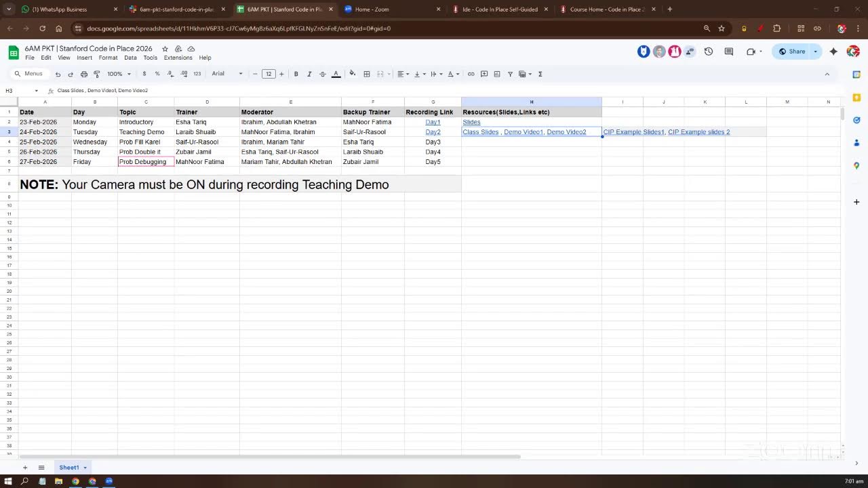The image size is (868, 488).
Task: Show all sheets list icon
Action: pos(41,468)
